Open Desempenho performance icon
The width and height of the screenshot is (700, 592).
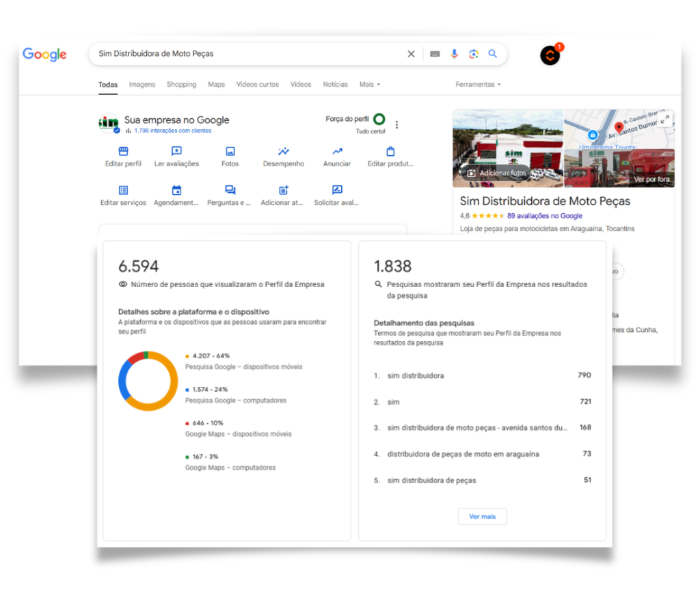pos(284,151)
